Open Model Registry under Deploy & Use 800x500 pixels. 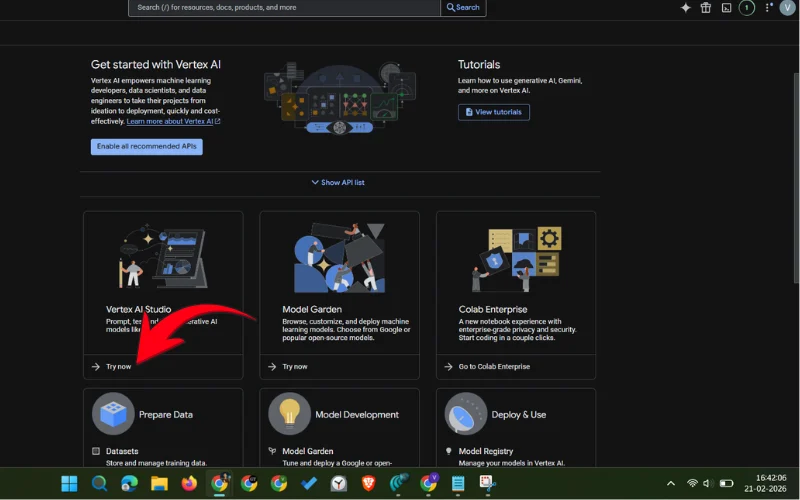pos(486,452)
